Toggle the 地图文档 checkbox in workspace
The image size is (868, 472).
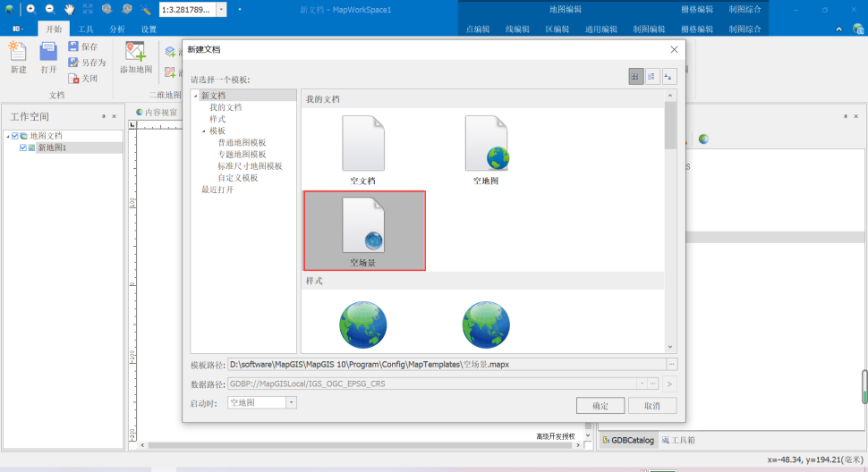tap(15, 135)
